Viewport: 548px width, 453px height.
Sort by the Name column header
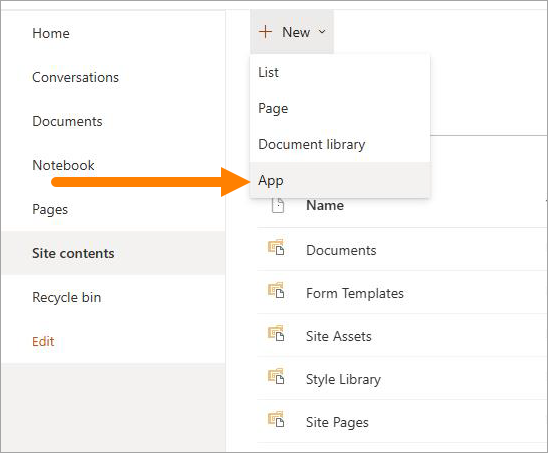325,205
